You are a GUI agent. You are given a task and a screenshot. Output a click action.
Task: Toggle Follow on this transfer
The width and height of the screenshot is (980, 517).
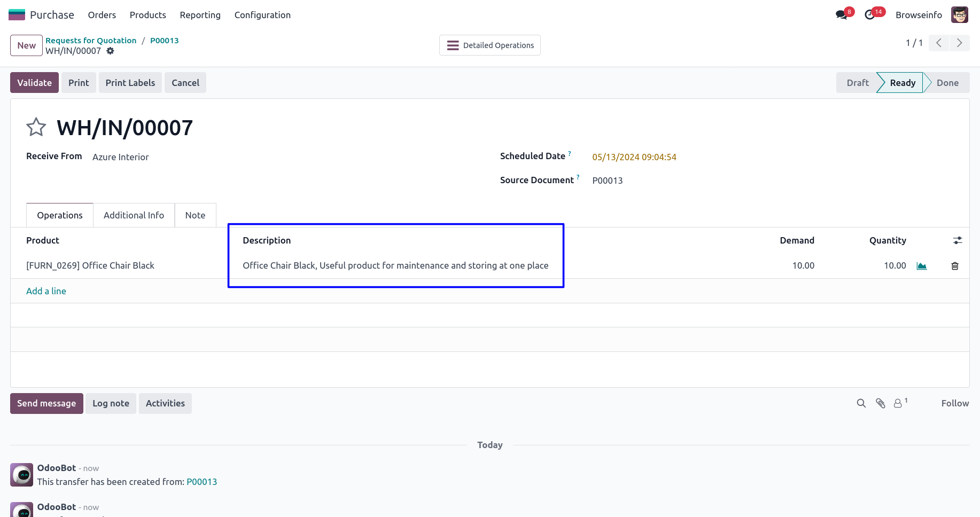(955, 403)
